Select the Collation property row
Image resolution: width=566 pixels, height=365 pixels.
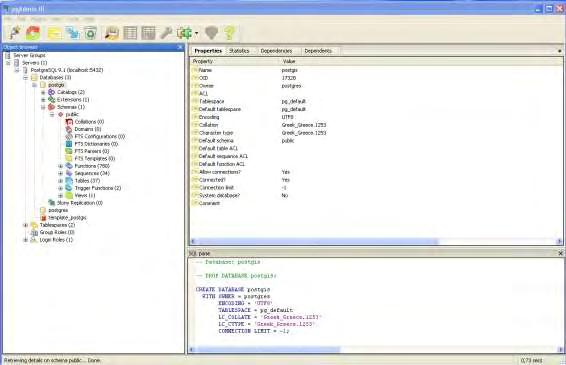376,125
